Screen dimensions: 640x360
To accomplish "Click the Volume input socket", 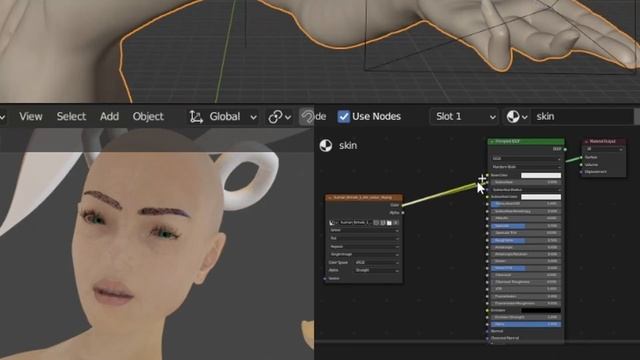I will (581, 165).
